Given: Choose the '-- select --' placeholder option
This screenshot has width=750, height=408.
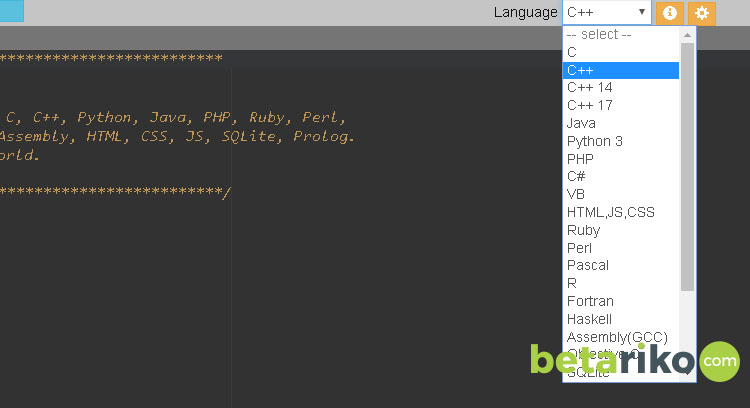Looking at the screenshot, I should (621, 34).
